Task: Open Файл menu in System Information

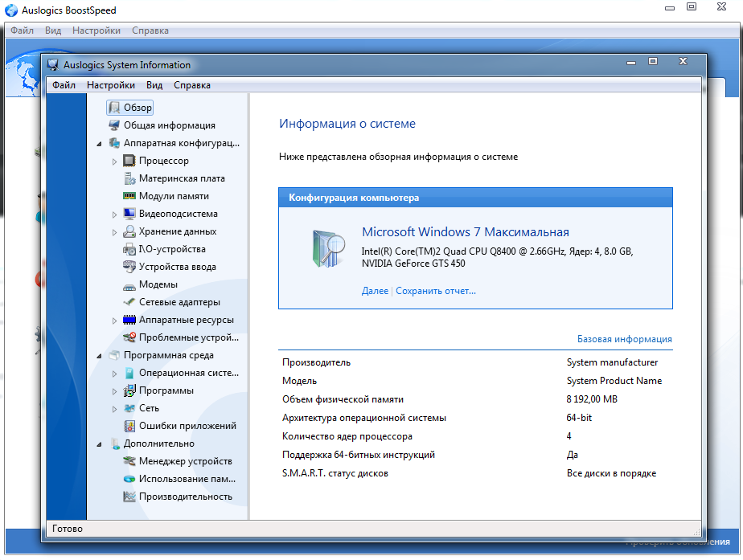Action: [64, 85]
